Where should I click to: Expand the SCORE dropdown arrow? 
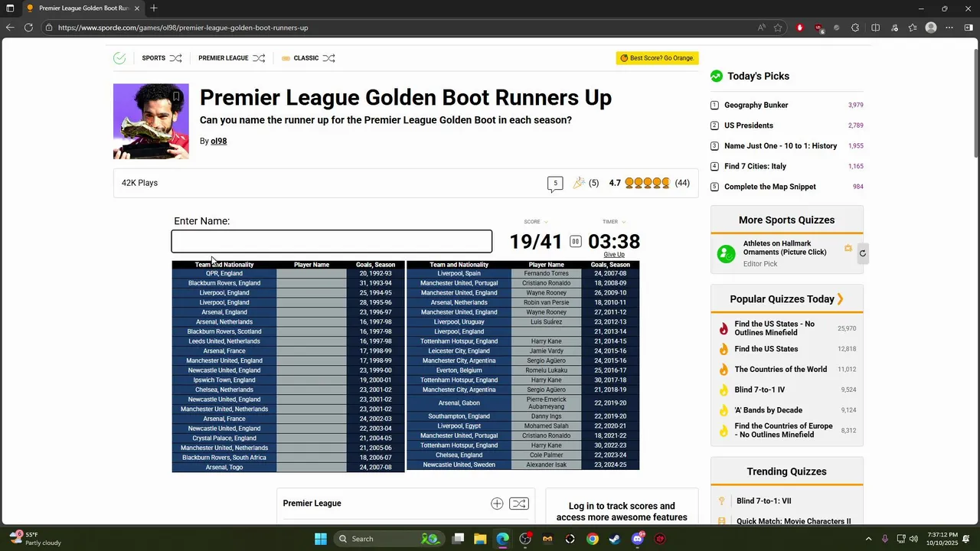pos(546,222)
